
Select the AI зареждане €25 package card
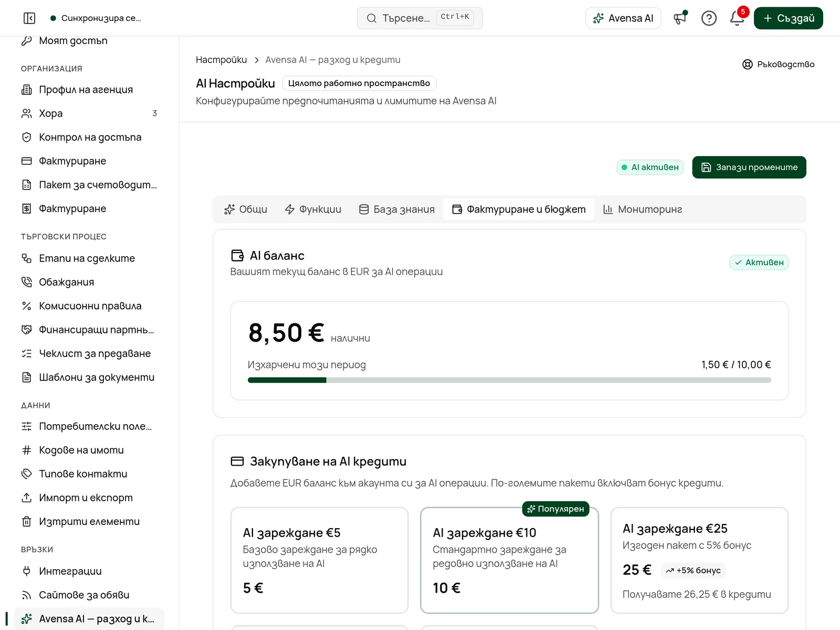(699, 560)
